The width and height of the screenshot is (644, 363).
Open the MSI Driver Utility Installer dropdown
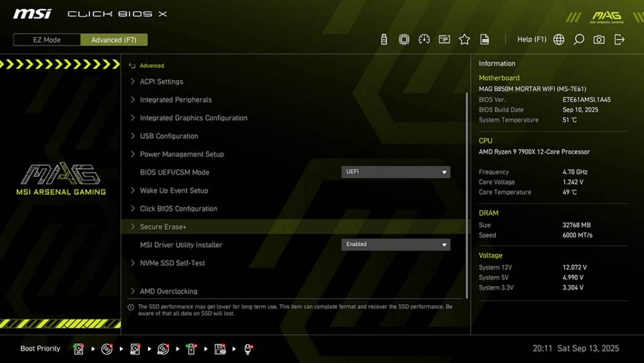click(396, 244)
